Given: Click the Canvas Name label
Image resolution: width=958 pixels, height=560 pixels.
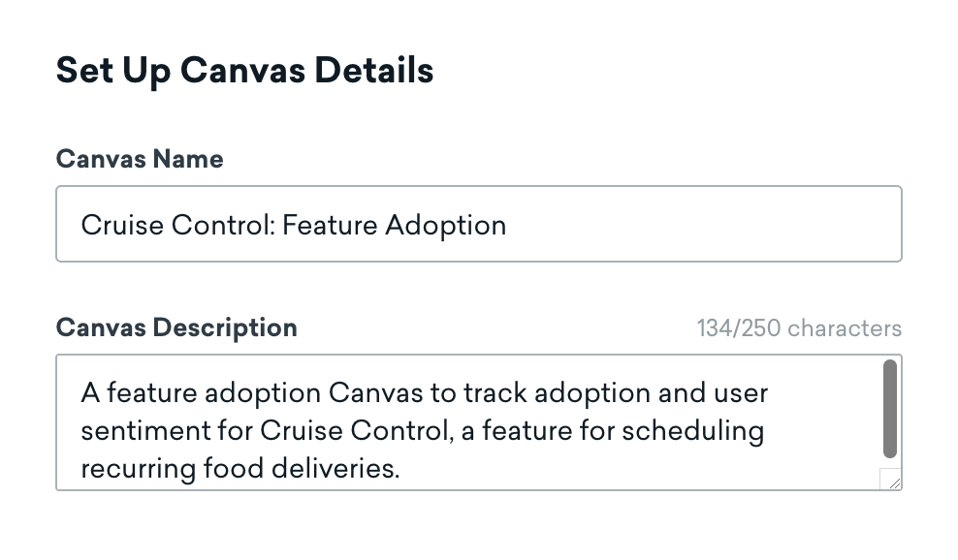Looking at the screenshot, I should [x=140, y=160].
